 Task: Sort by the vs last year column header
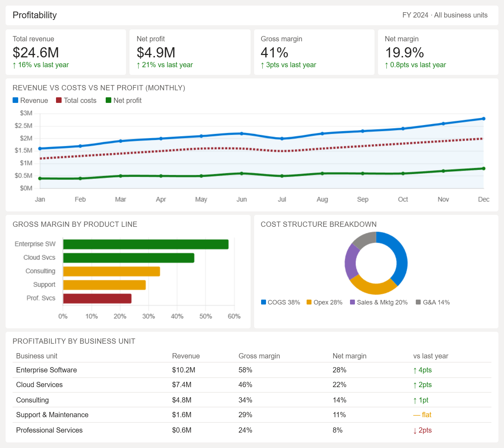[431, 356]
